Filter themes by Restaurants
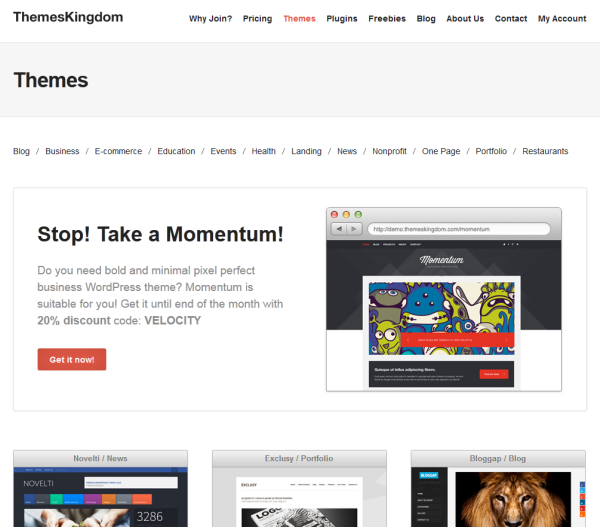 coord(545,152)
